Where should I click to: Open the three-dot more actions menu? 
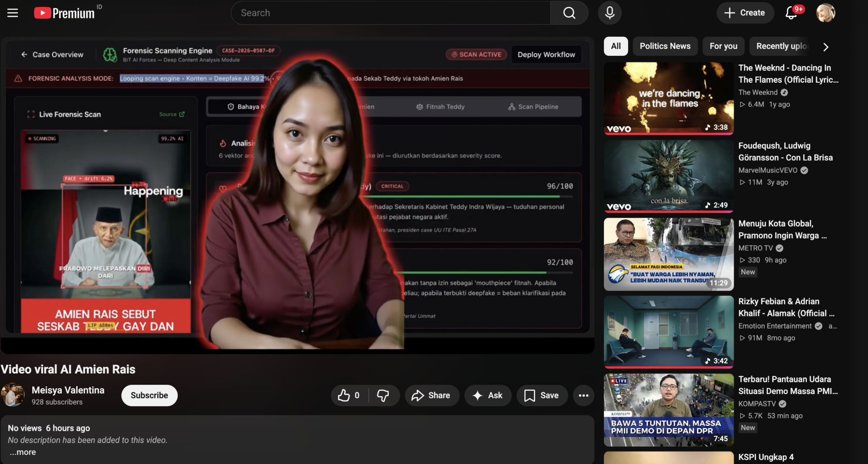pos(584,396)
